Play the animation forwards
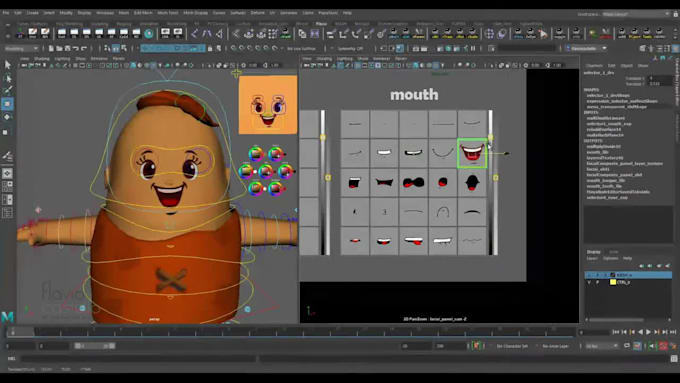Image resolution: width=680 pixels, height=383 pixels. point(648,332)
